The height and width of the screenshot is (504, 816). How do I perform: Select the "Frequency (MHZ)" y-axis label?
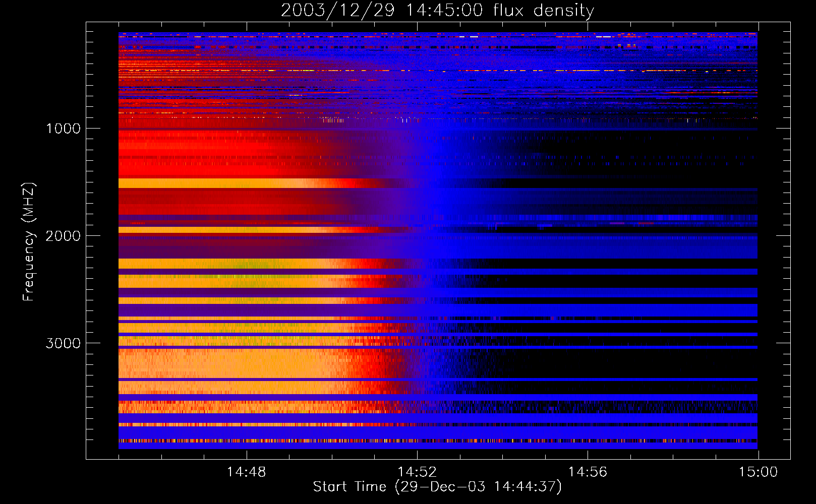[29, 242]
